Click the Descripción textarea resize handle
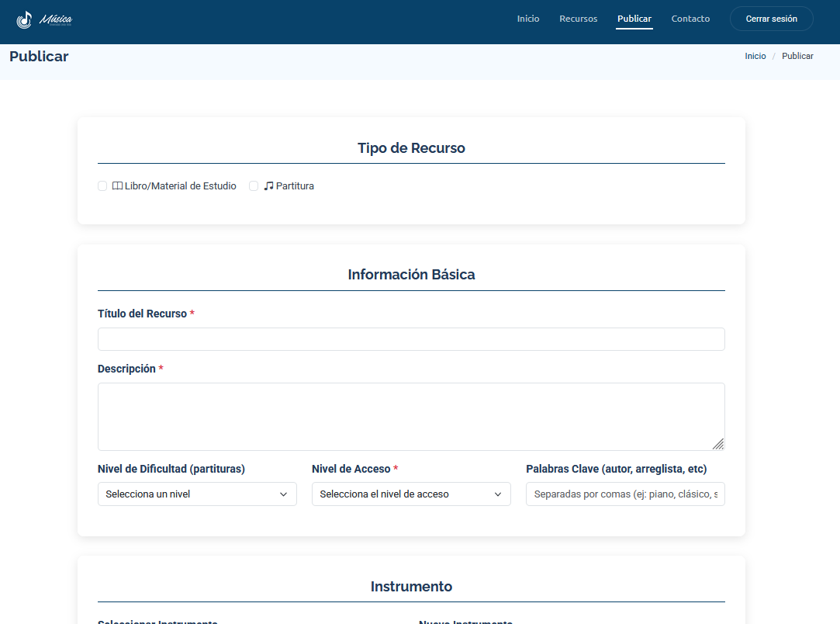Image resolution: width=840 pixels, height=624 pixels. click(x=718, y=444)
